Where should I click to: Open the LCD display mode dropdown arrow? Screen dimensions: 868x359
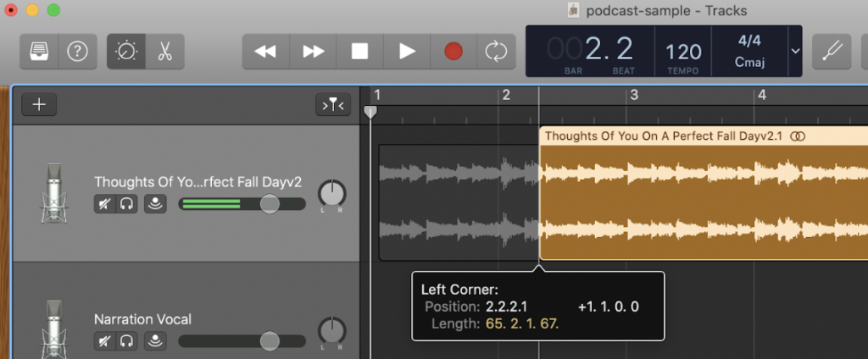[x=795, y=51]
